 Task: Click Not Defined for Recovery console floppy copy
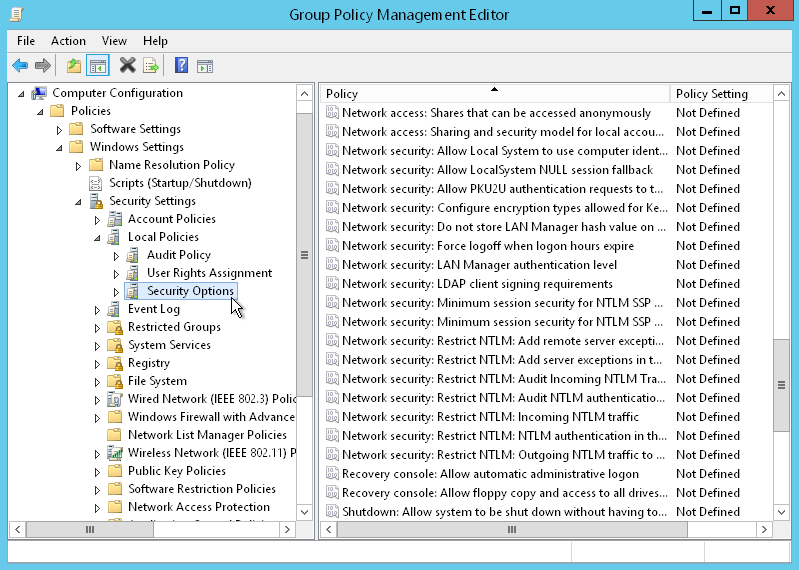(x=708, y=493)
